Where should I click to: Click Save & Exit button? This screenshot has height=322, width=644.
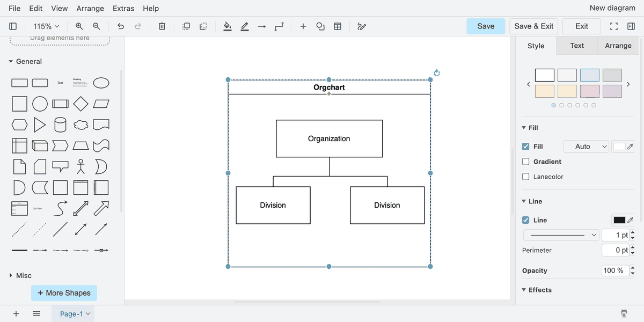534,26
